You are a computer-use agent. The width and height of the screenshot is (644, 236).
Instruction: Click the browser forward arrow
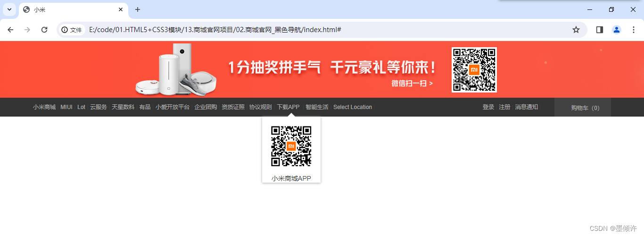tap(27, 30)
